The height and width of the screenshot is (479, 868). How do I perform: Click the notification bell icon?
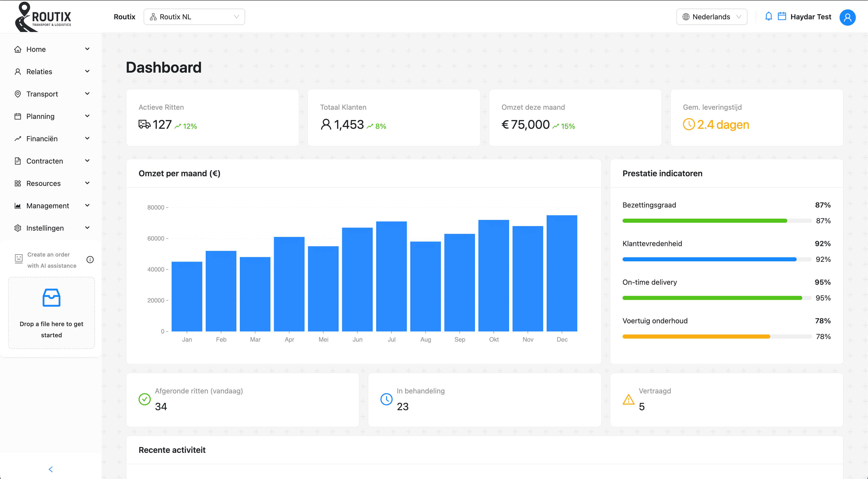point(768,17)
